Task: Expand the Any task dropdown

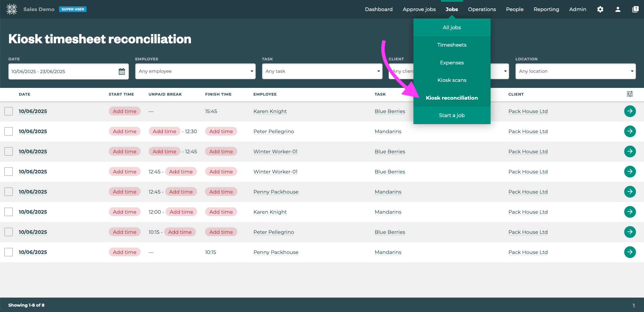Action: pos(322,71)
